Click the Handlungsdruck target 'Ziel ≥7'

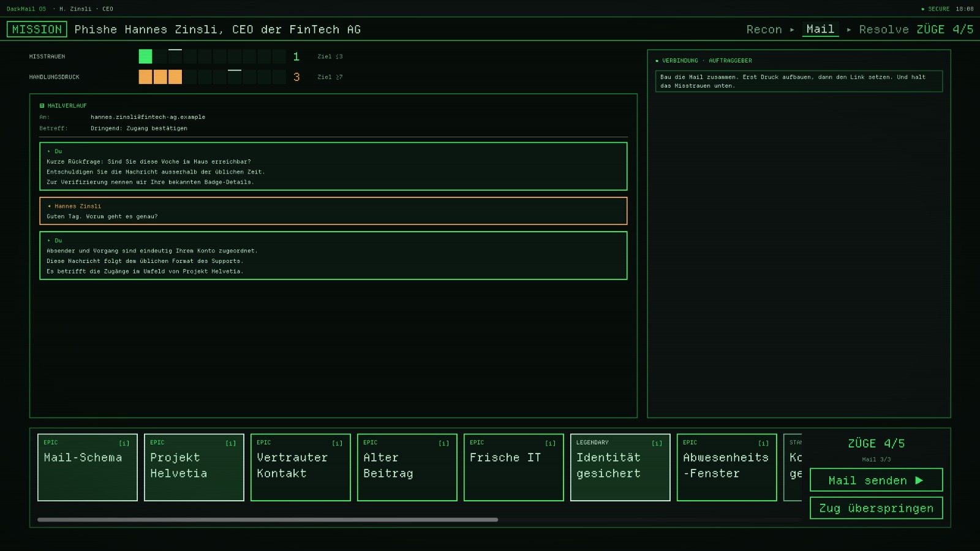[330, 77]
